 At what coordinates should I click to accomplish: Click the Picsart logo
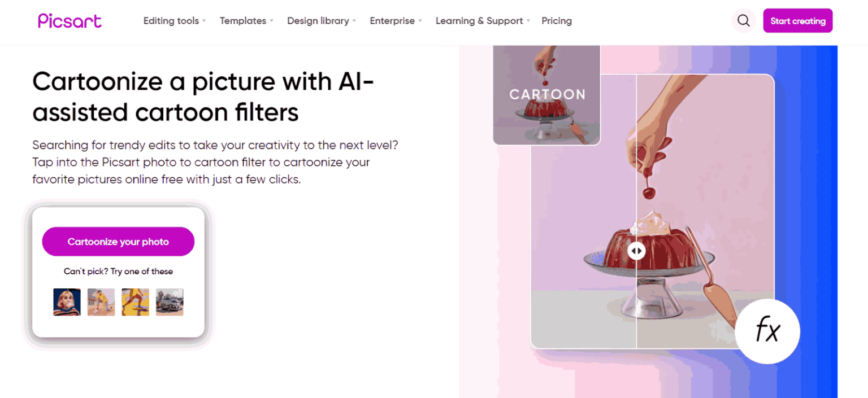pos(69,20)
